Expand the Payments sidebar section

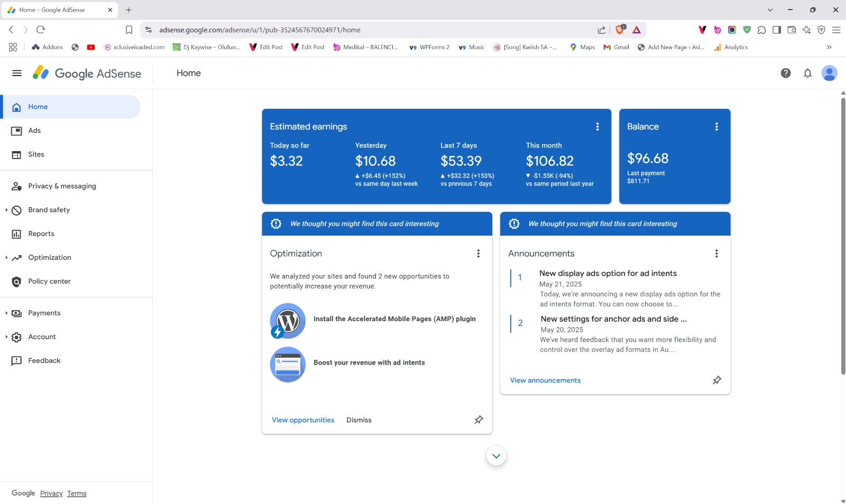pos(6,313)
